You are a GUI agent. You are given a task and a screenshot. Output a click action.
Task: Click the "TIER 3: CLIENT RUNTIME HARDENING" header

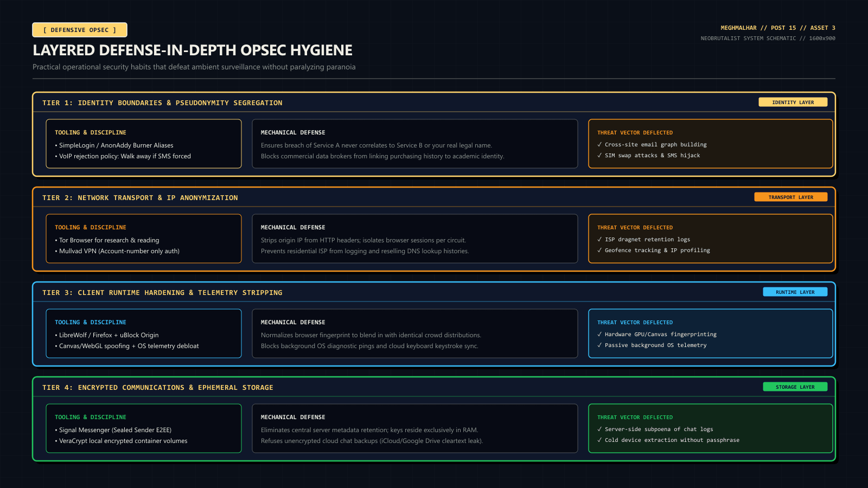pos(162,293)
